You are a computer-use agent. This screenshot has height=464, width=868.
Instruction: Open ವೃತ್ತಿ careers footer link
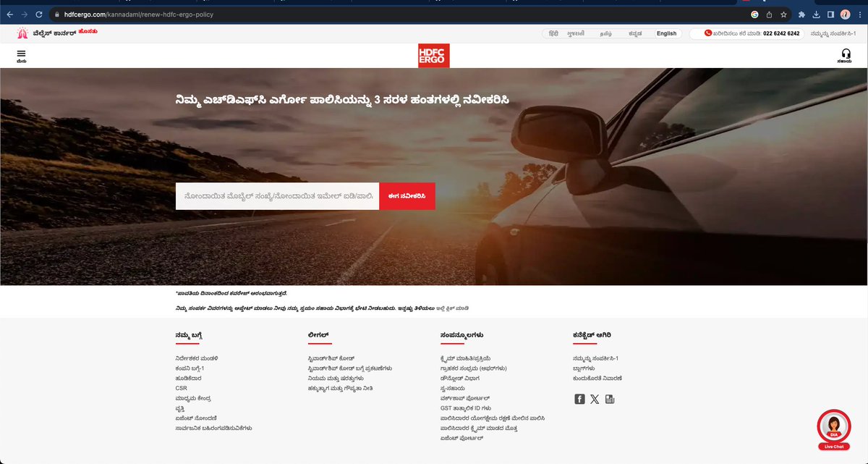pos(181,408)
